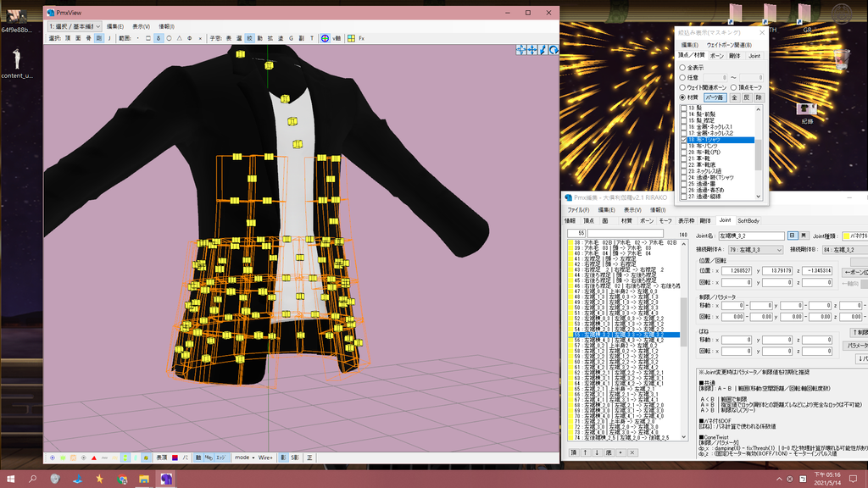Click move-up arrow below joint list
This screenshot has width=868, height=488.
585,452
